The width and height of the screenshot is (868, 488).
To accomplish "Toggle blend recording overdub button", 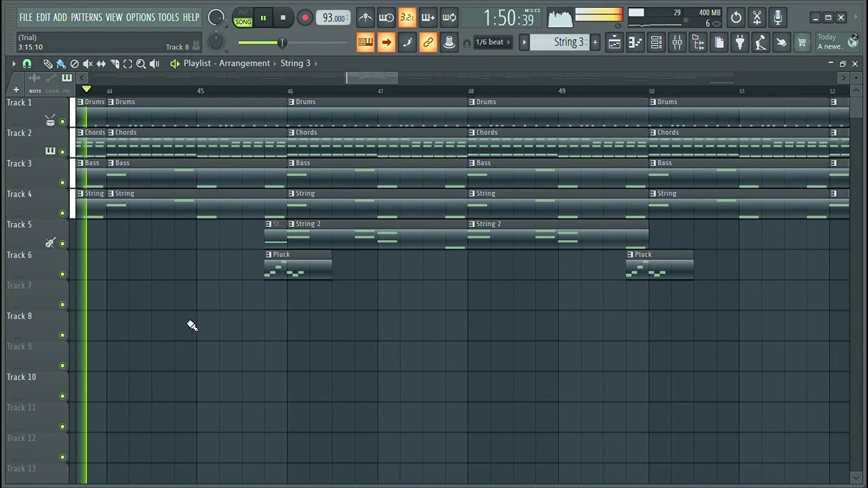I will [x=428, y=18].
